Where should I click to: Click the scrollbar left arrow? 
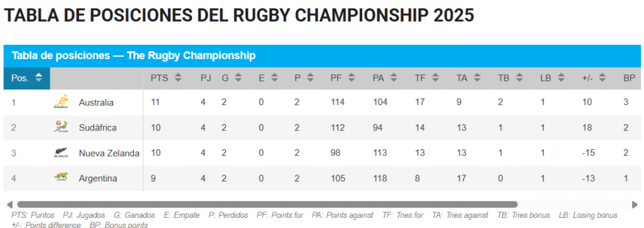[10, 205]
